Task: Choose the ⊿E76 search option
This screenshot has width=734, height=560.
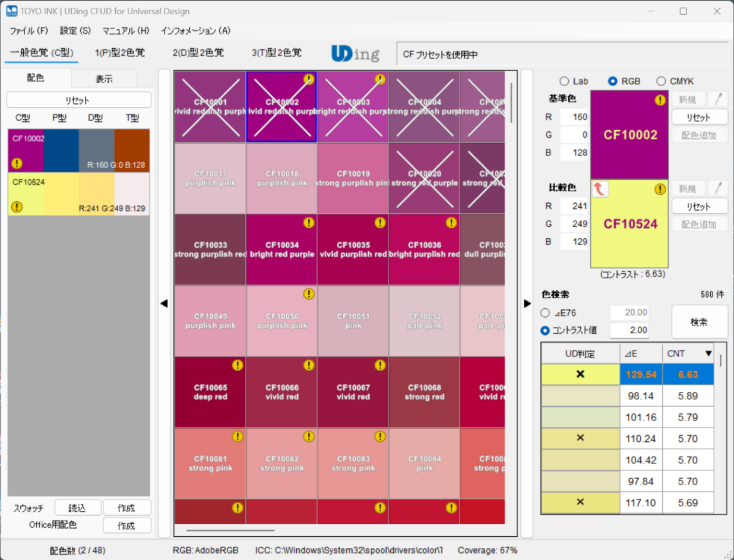Action: [x=545, y=313]
